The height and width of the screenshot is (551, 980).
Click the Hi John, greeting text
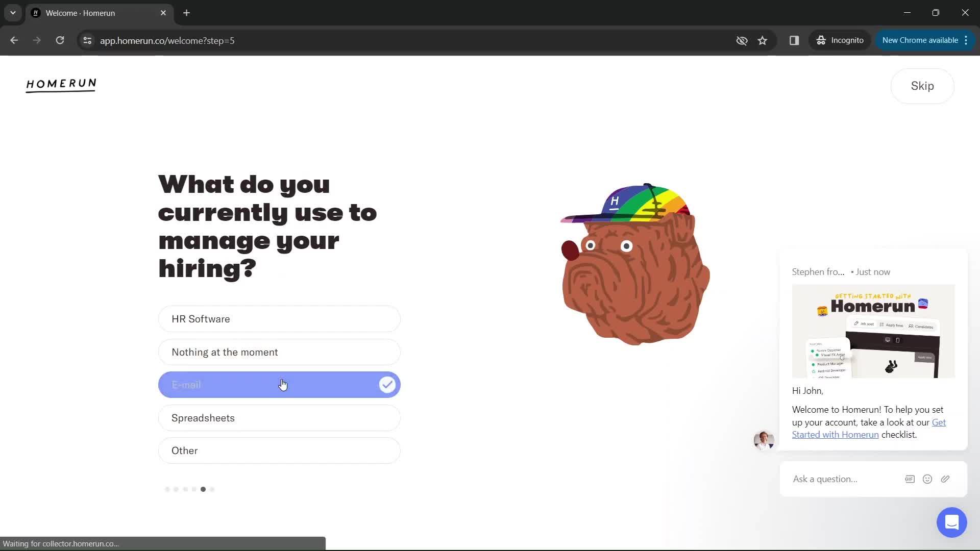tap(807, 391)
